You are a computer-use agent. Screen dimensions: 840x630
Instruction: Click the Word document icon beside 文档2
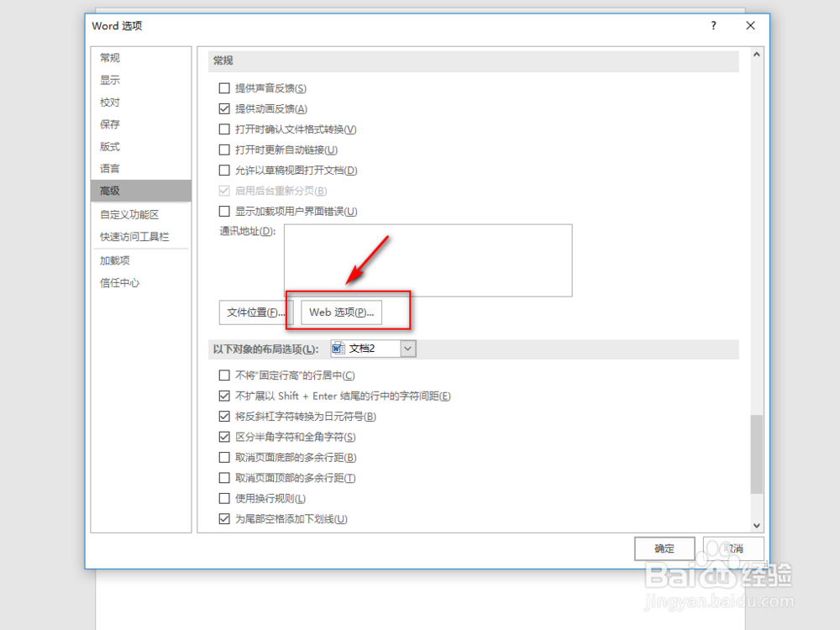(338, 349)
